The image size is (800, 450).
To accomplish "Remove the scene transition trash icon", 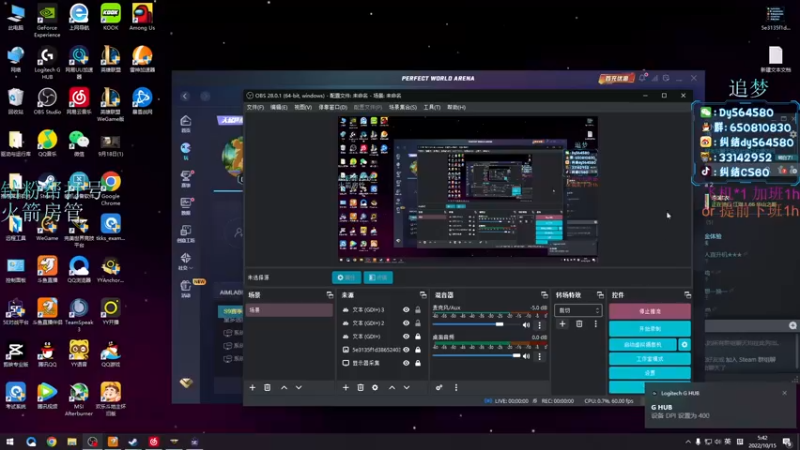I will 579,324.
